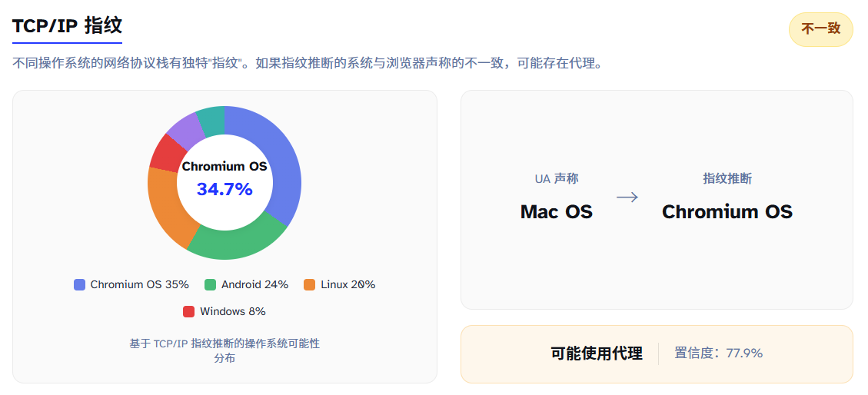Select the 指纹推断 label text

click(727, 179)
